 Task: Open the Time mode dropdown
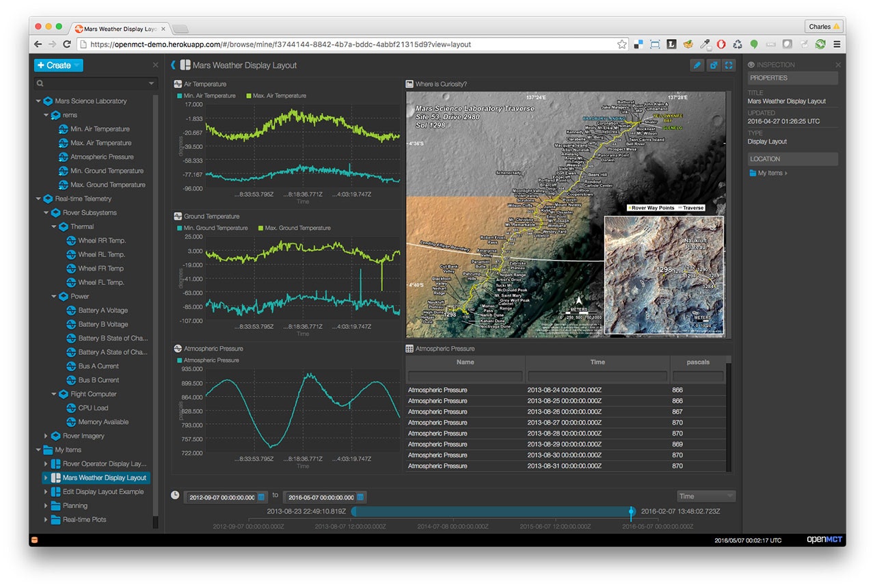pos(706,496)
